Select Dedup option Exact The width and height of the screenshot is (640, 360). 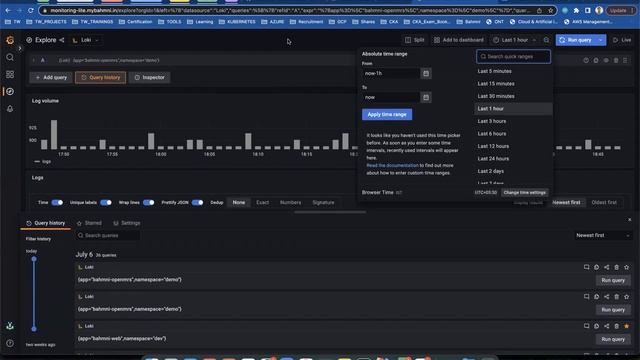262,202
